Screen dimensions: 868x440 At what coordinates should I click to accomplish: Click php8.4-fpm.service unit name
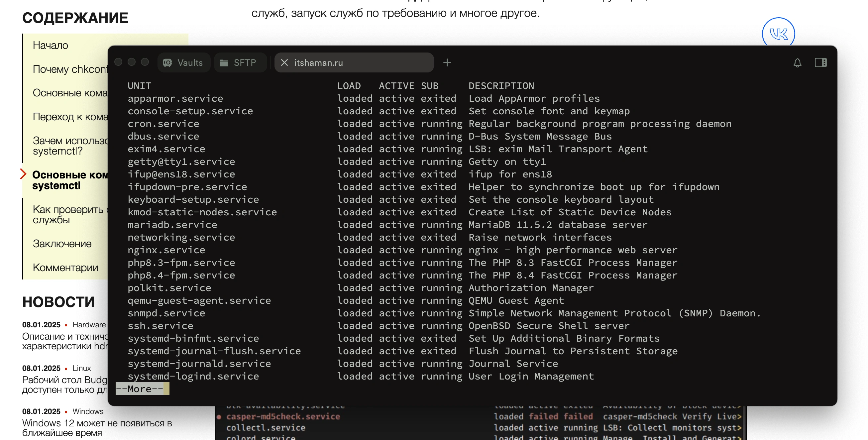[x=181, y=275]
